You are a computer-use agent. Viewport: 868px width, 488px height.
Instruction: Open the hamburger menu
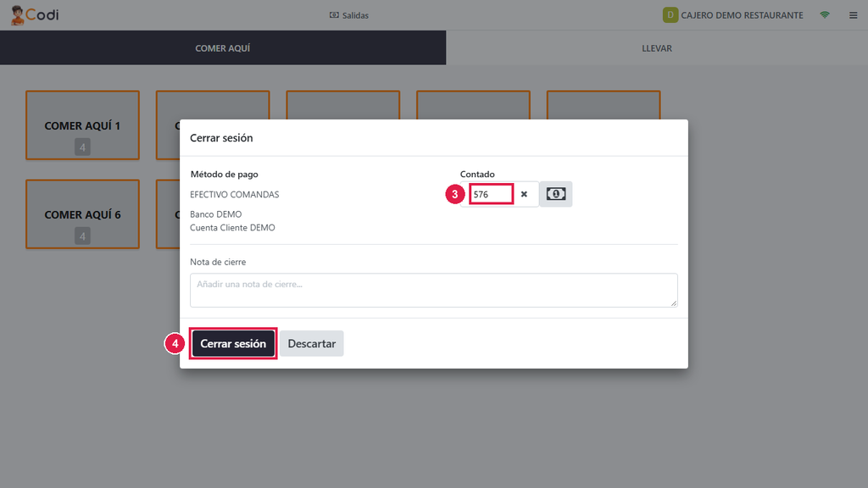853,15
